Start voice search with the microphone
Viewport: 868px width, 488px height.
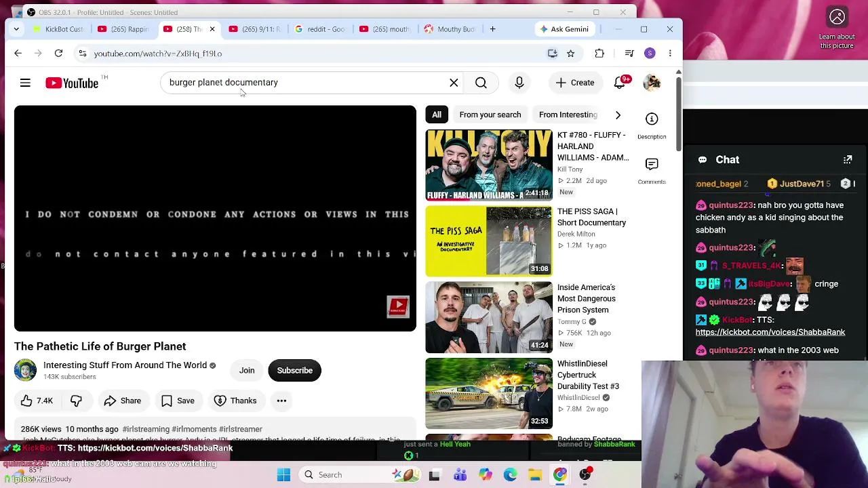(x=519, y=83)
